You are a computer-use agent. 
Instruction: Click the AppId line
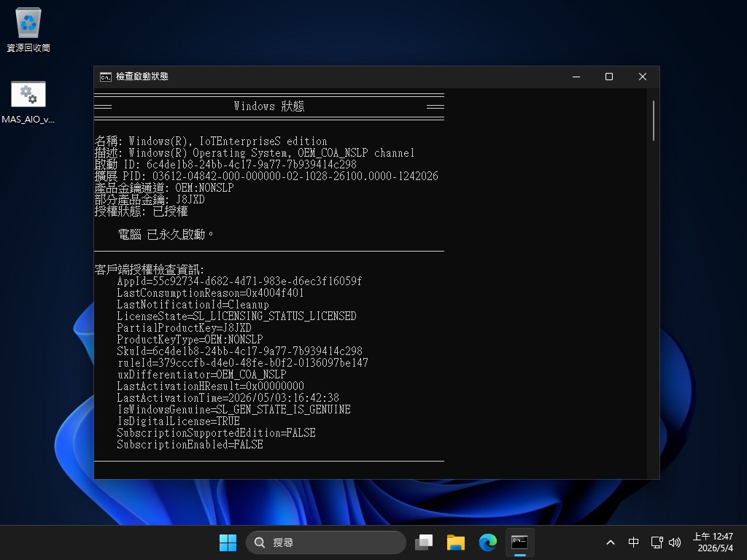click(239, 281)
